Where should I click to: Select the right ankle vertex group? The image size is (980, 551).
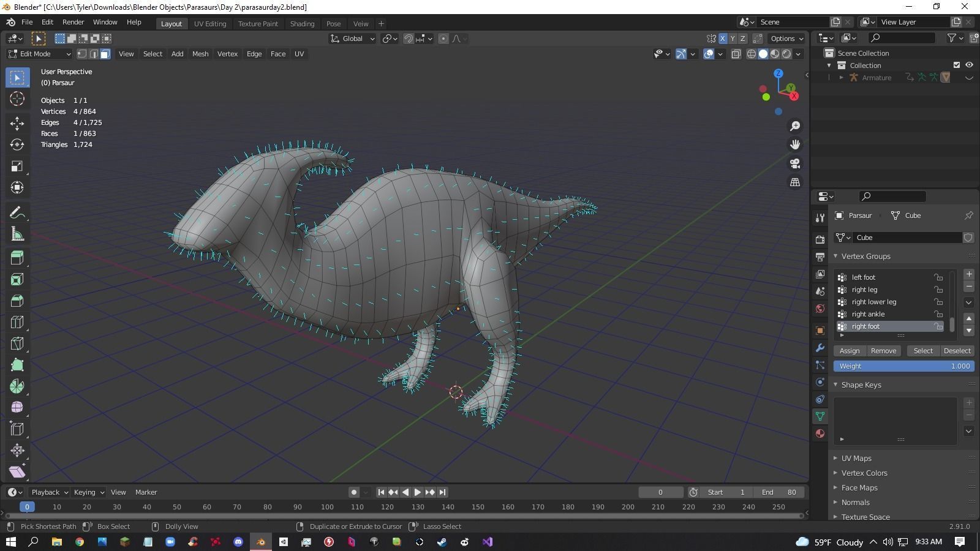pyautogui.click(x=868, y=313)
